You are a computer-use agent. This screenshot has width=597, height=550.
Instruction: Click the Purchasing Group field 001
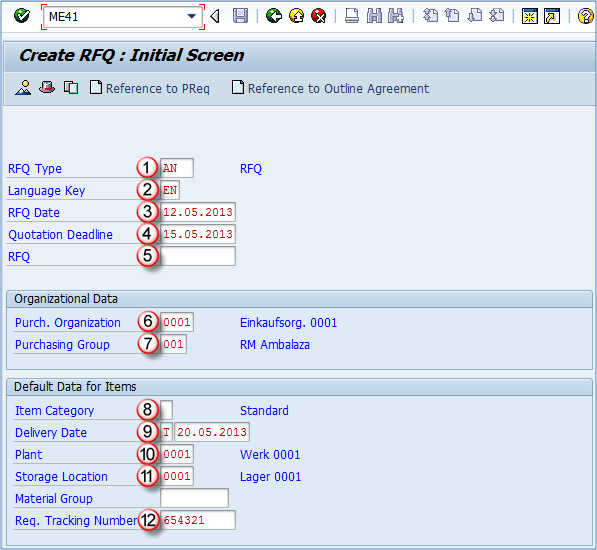tap(173, 344)
